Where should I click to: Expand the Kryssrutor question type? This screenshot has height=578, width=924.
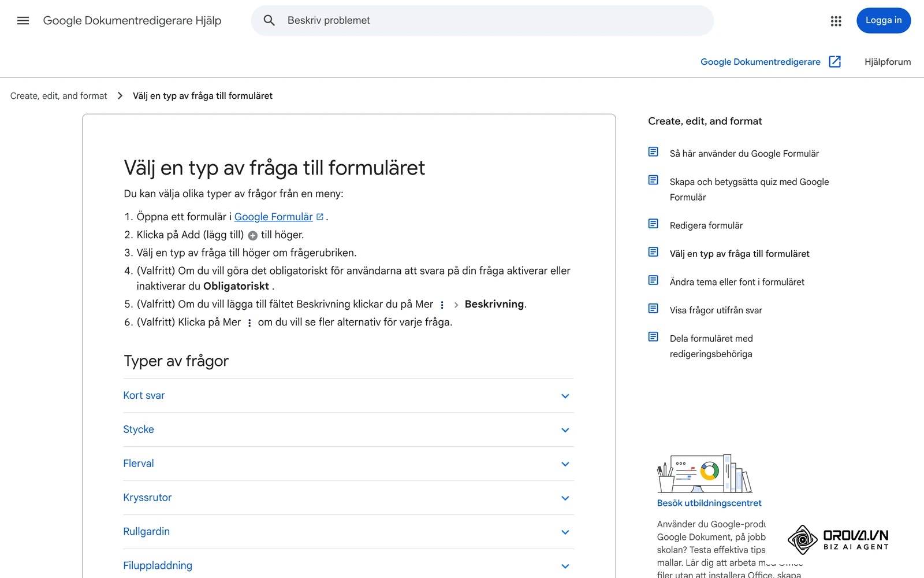(348, 498)
